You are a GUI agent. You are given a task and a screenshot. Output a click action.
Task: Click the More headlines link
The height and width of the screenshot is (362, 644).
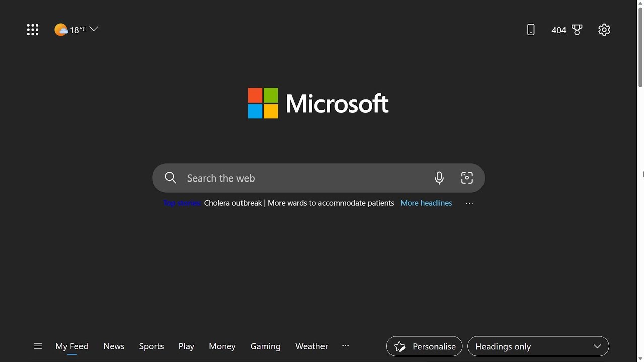coord(426,203)
